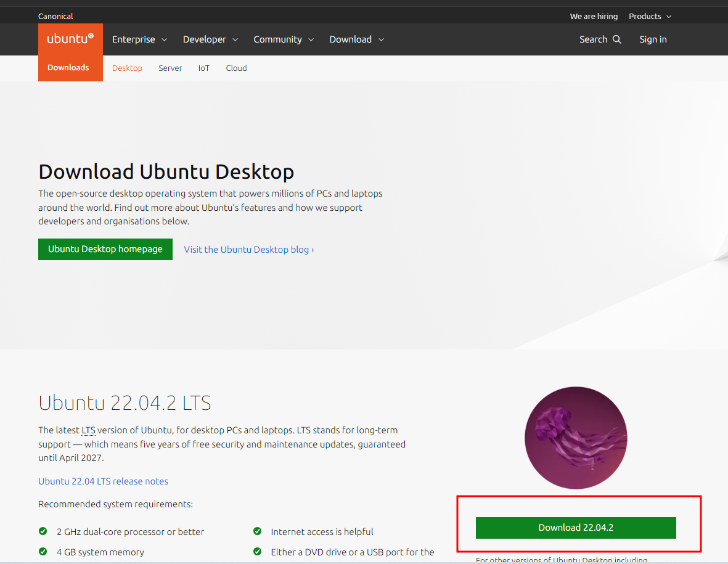Click the Recommended system requirements text
The image size is (728, 564).
click(x=116, y=504)
